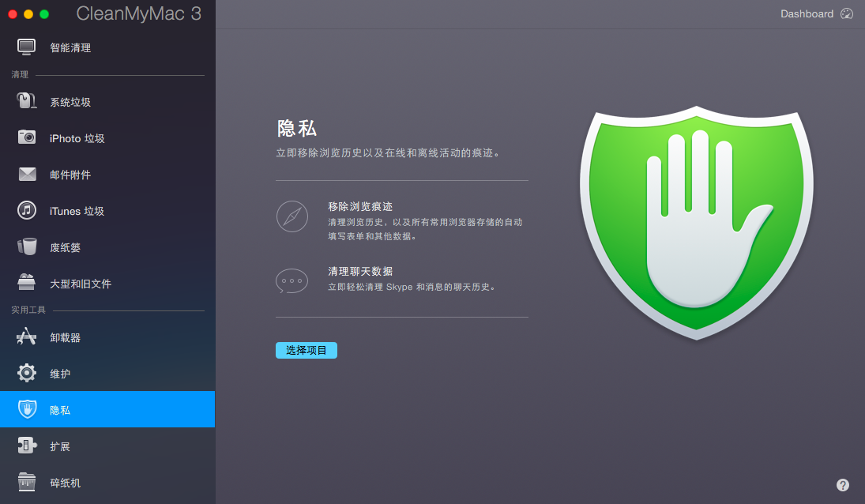Click the Dashboard gauge icon
This screenshot has height=504, width=865.
847,13
